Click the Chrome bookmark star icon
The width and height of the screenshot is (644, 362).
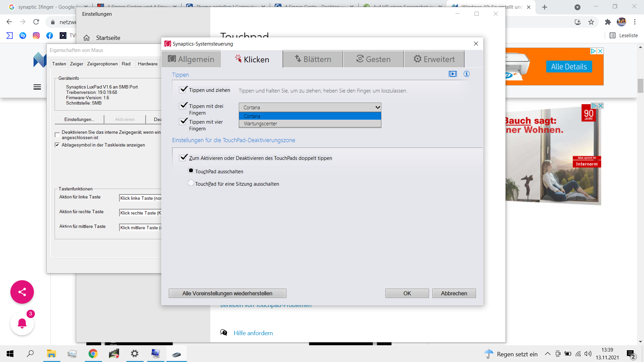click(x=591, y=22)
